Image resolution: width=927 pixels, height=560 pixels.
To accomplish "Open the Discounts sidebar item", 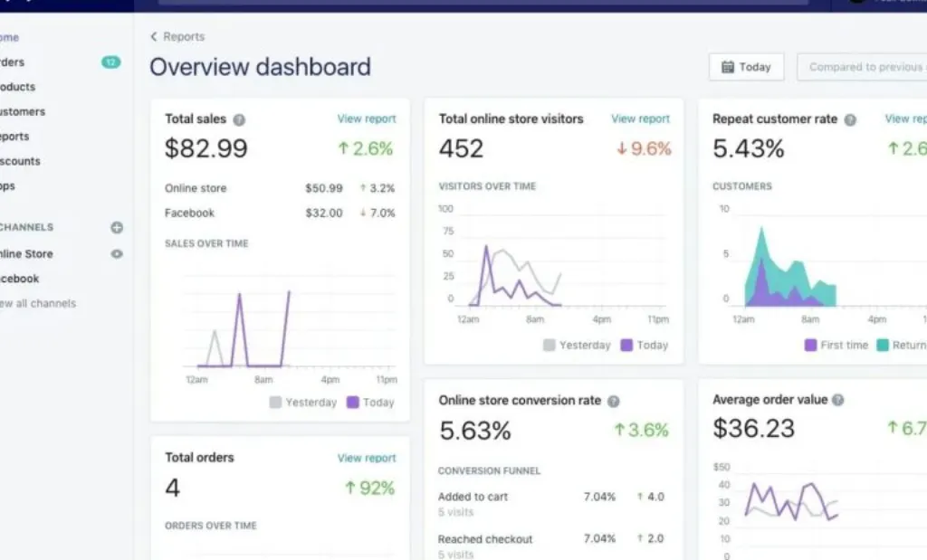I will coord(20,161).
